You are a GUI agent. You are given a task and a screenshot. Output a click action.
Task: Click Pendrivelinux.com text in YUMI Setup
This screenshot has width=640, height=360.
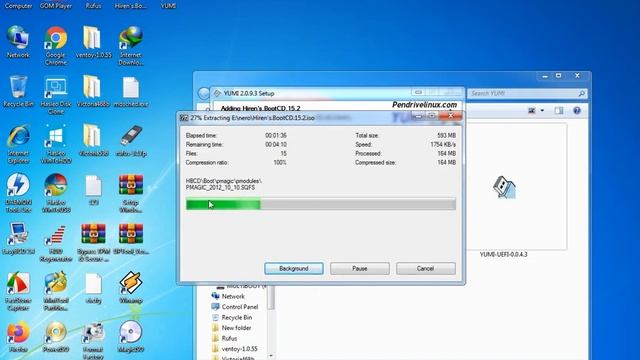click(x=424, y=105)
